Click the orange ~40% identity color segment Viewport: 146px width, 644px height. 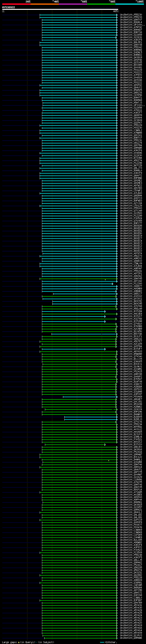pyautogui.click(x=45, y=4)
